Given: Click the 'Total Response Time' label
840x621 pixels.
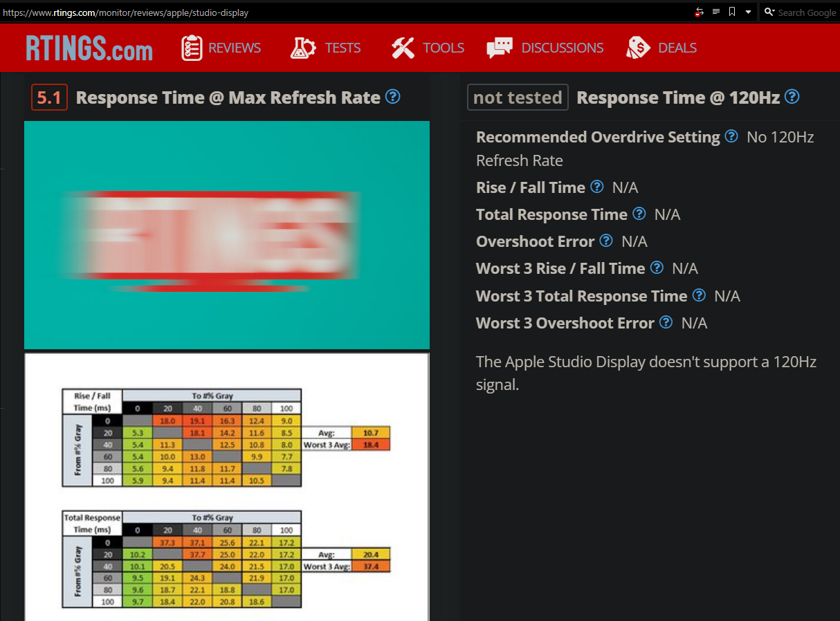Looking at the screenshot, I should point(551,214).
